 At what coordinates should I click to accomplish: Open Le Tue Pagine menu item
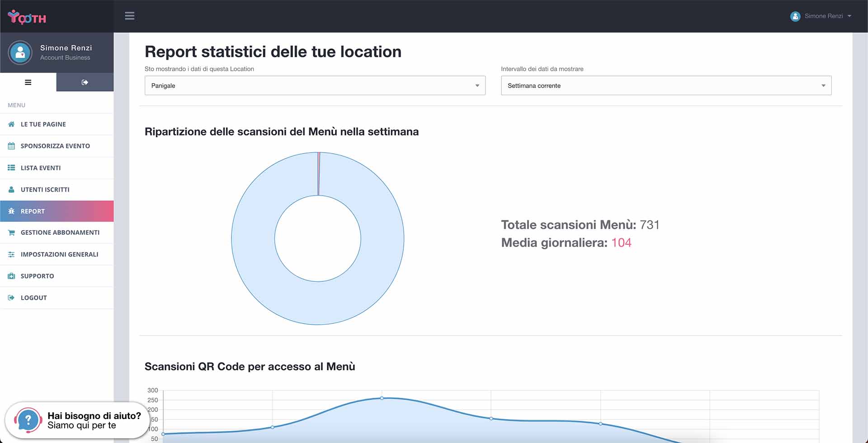click(57, 124)
